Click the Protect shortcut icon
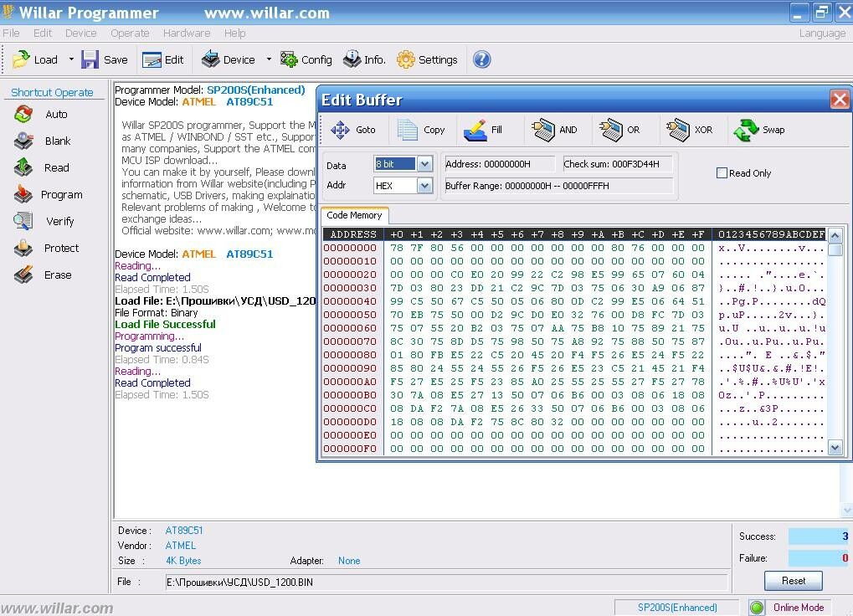The image size is (853, 616). pyautogui.click(x=23, y=249)
